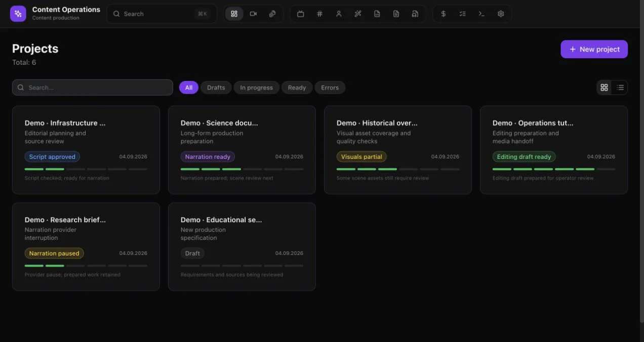
Task: Click the Draft card's empty progress bar
Action: [x=242, y=266]
